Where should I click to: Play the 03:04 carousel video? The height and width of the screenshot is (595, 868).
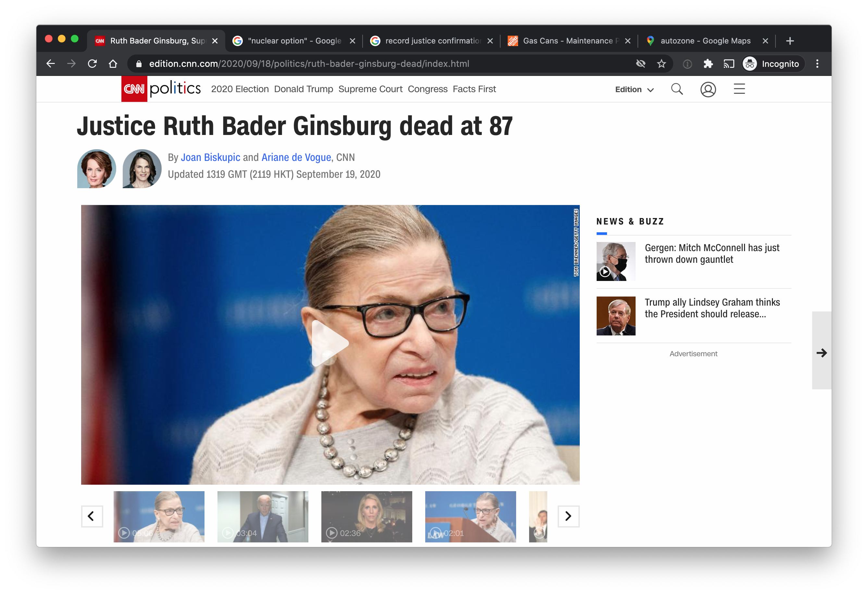263,516
